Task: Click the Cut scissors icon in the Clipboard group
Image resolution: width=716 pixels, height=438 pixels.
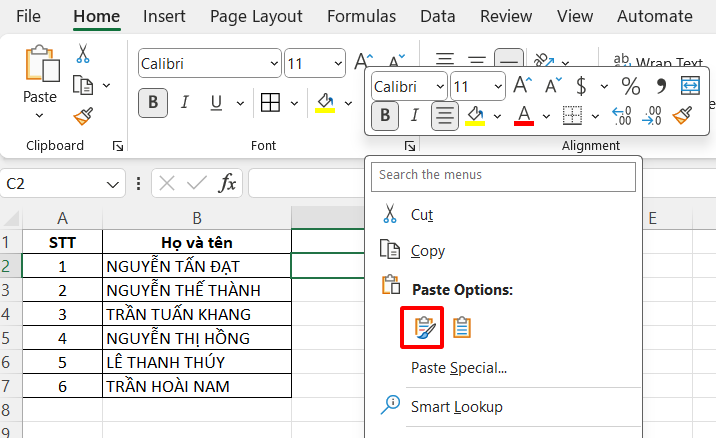Action: pos(83,53)
